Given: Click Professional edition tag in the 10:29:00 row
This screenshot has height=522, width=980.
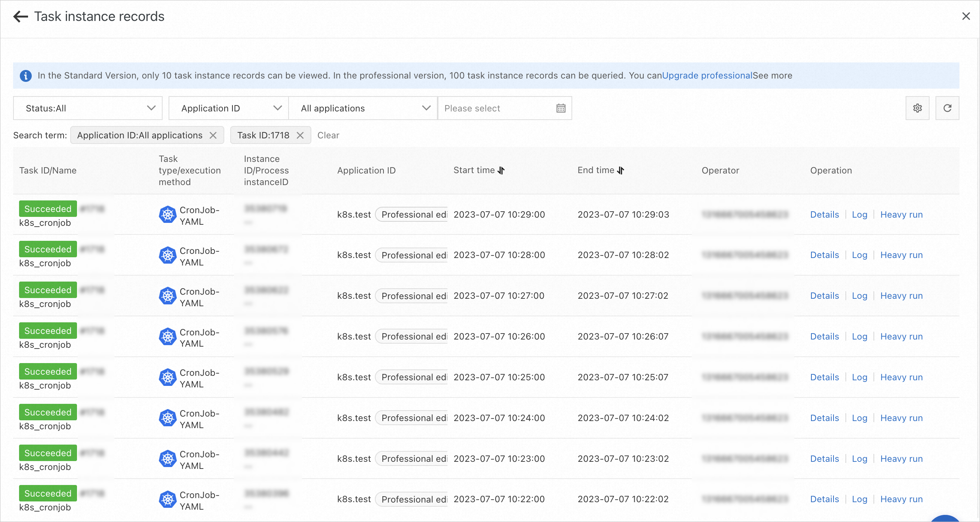Looking at the screenshot, I should [x=412, y=215].
